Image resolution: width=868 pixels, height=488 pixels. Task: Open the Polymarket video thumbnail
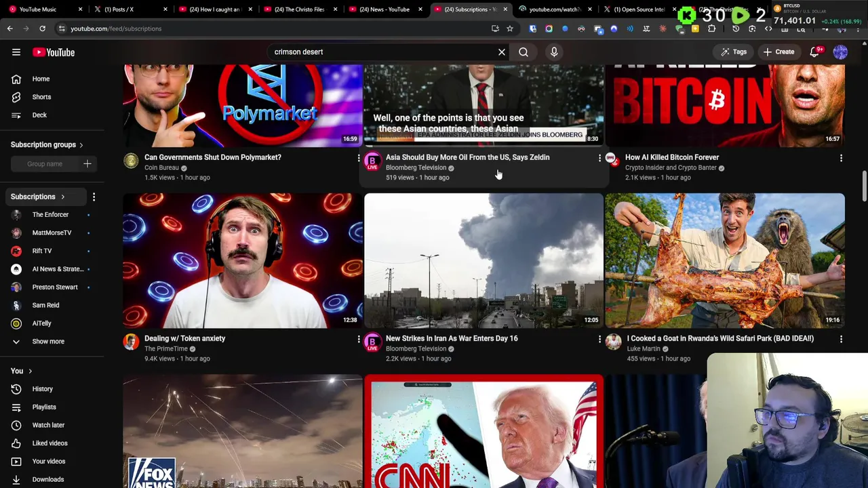tap(242, 106)
